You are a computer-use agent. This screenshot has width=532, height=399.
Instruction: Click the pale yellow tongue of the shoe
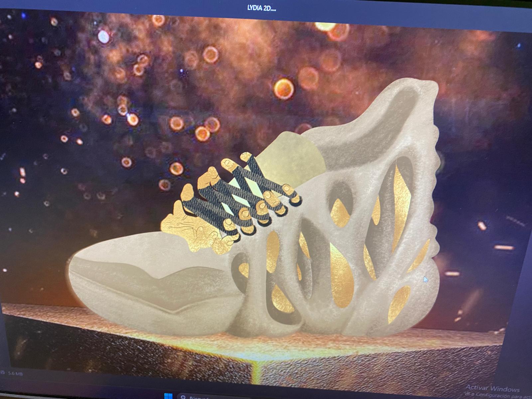[x=289, y=160]
